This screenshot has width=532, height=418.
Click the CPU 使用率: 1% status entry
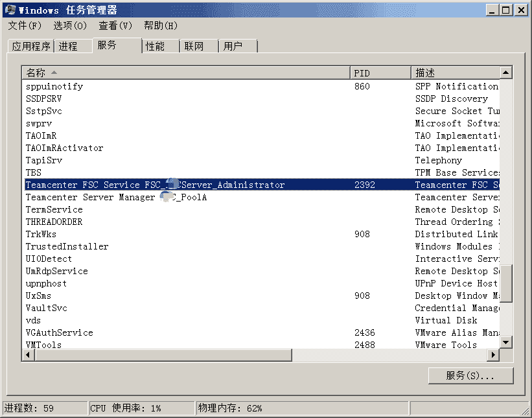[141, 408]
